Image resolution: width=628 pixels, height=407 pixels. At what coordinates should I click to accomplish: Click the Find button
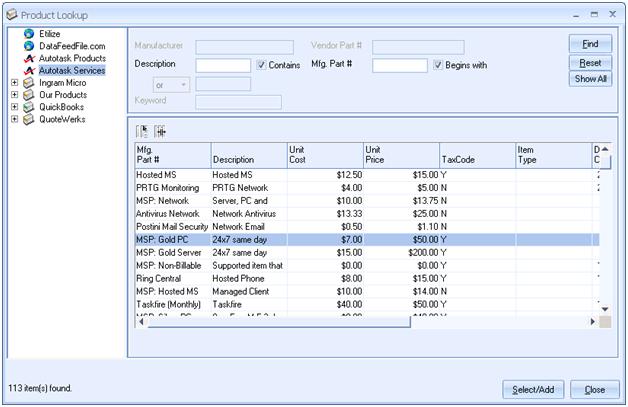click(590, 44)
